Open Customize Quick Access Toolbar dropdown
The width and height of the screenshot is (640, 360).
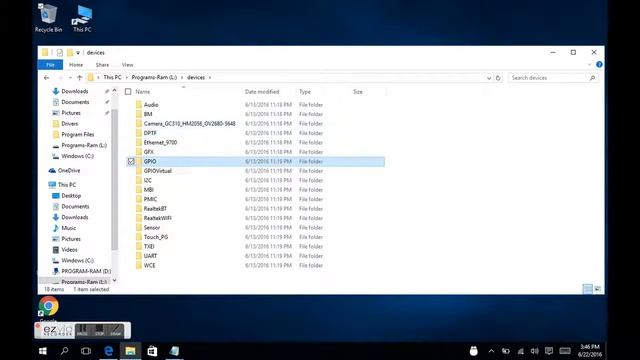coord(78,53)
